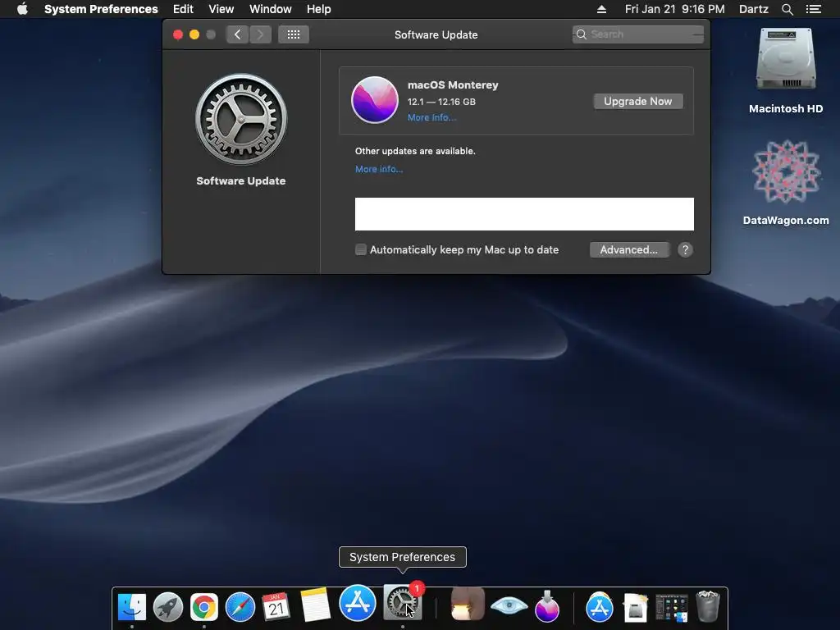Viewport: 840px width, 630px height.
Task: Click the eject icon in menu bar
Action: click(x=601, y=9)
